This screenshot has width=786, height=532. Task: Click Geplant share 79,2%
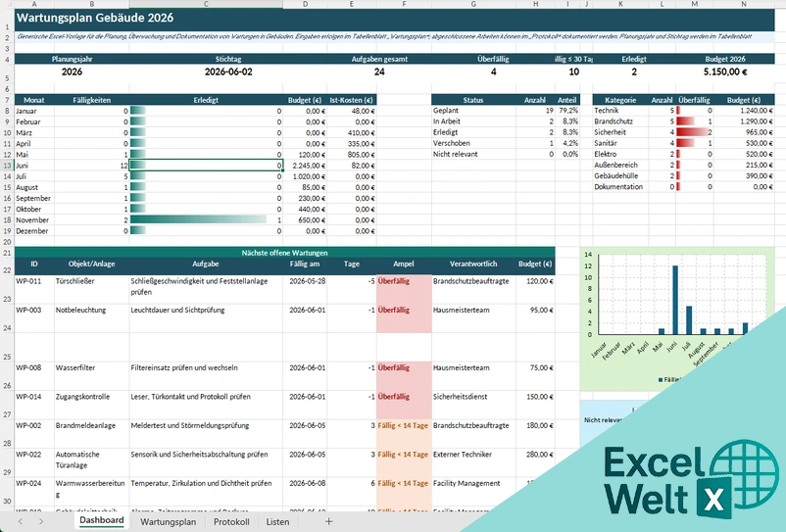coord(567,110)
